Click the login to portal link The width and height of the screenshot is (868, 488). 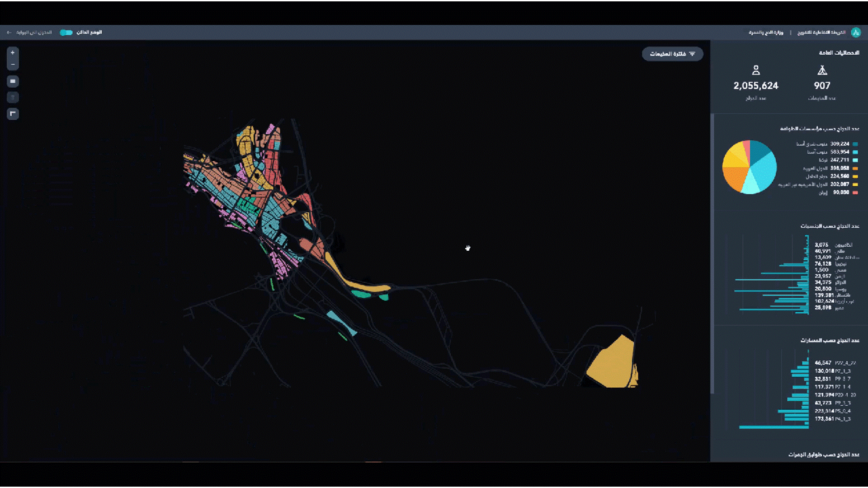(x=34, y=33)
